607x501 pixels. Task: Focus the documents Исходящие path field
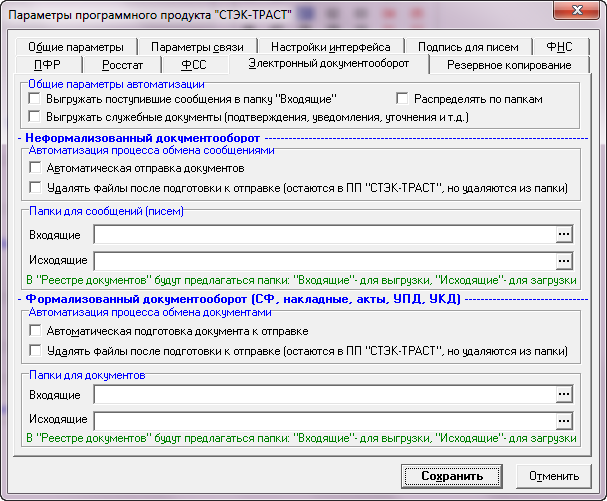click(x=325, y=421)
